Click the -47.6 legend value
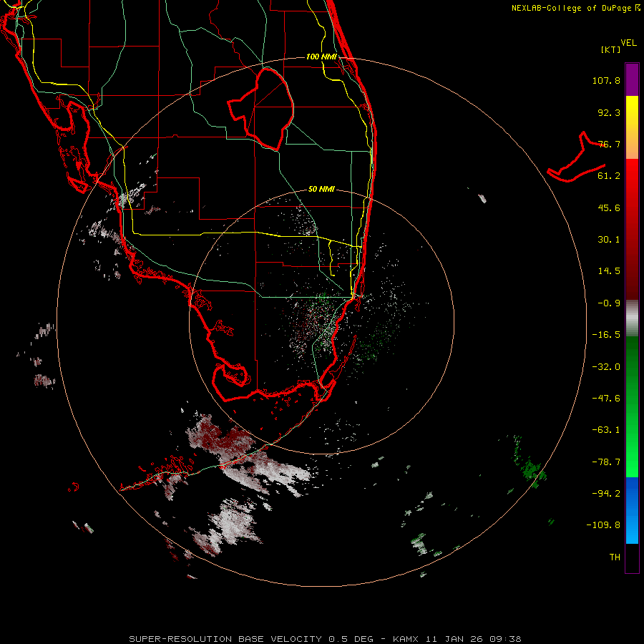This screenshot has width=644, height=644. point(606,399)
